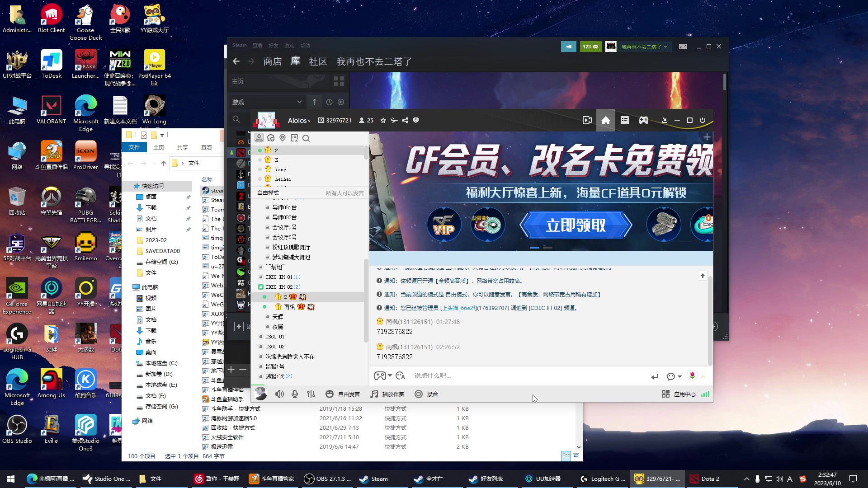Expand 越狱1次 channel
The width and height of the screenshot is (868, 488).
[275, 376]
